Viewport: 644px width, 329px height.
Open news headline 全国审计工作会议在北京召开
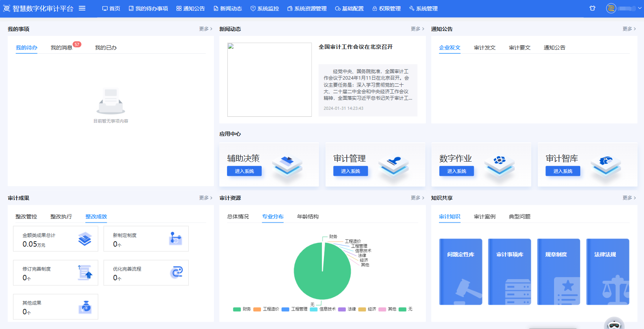[x=355, y=47]
